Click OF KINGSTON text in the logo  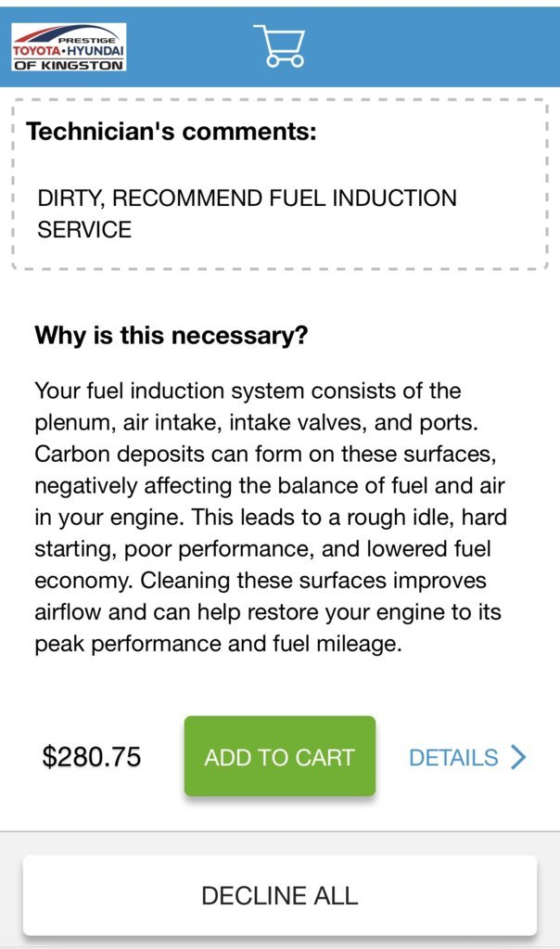[69, 65]
